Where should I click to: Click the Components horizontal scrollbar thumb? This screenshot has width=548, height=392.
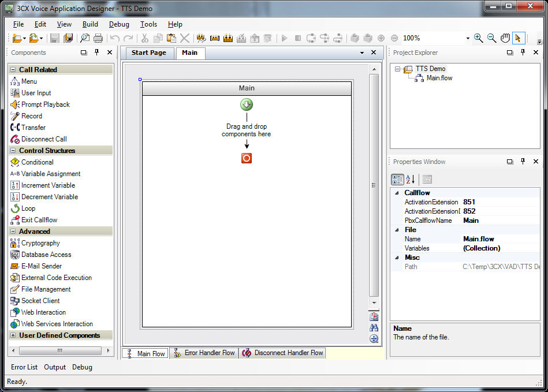coord(60,350)
